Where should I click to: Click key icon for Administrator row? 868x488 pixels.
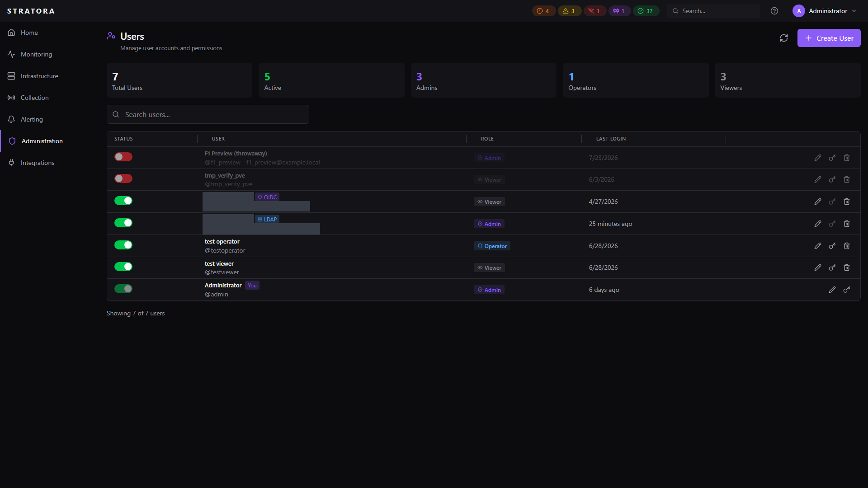pos(847,290)
